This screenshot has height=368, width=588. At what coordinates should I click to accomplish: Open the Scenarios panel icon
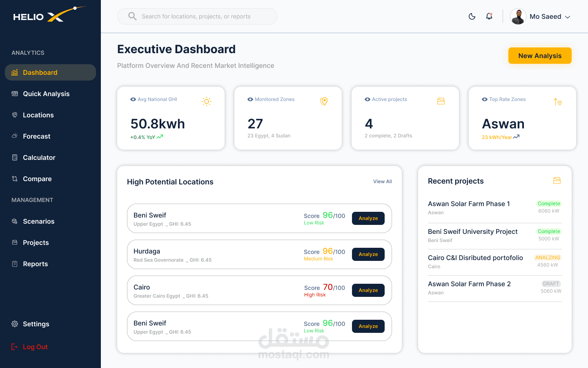[15, 221]
